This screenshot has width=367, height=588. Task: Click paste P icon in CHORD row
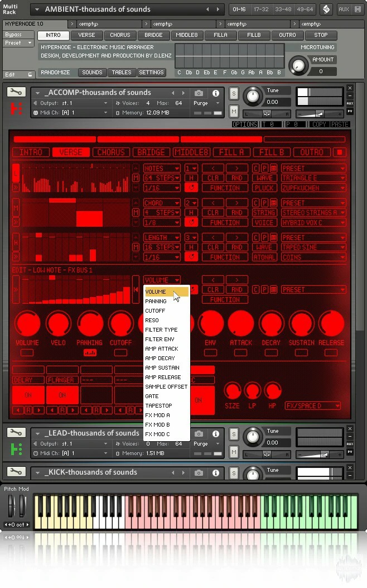click(x=264, y=203)
